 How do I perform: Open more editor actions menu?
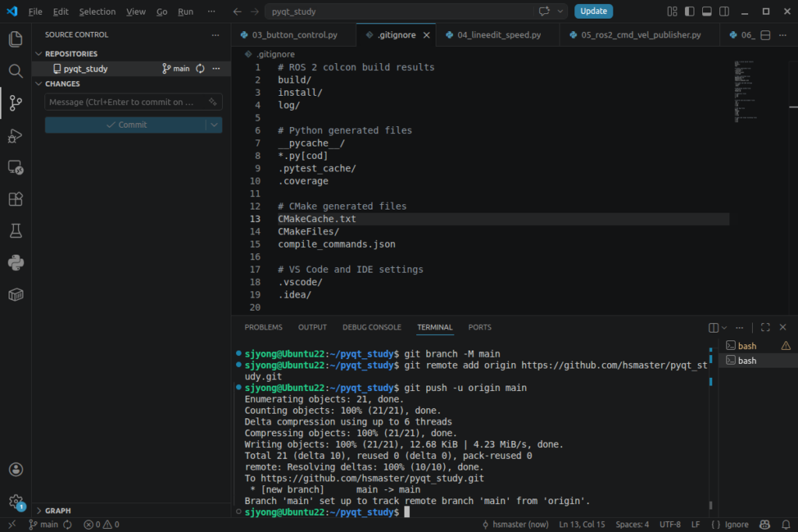click(783, 35)
